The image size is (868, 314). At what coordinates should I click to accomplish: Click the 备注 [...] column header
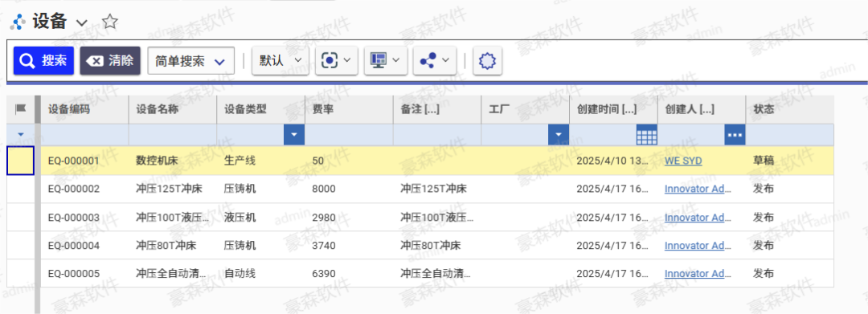click(x=436, y=109)
